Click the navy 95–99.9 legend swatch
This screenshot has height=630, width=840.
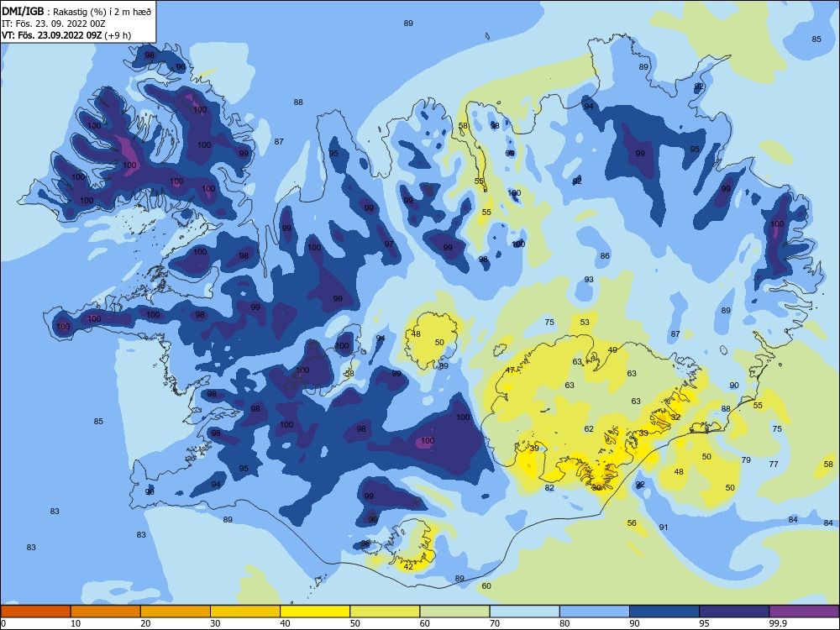pos(734,612)
